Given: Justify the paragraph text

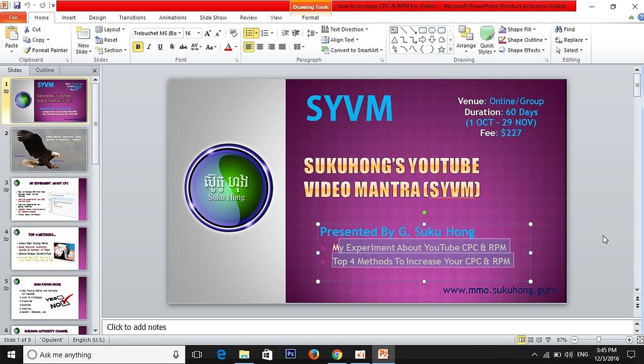Looking at the screenshot, I should pos(283,47).
